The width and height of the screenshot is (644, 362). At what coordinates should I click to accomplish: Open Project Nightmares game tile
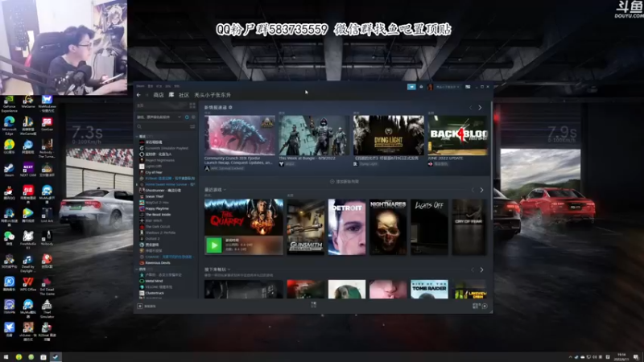(388, 227)
